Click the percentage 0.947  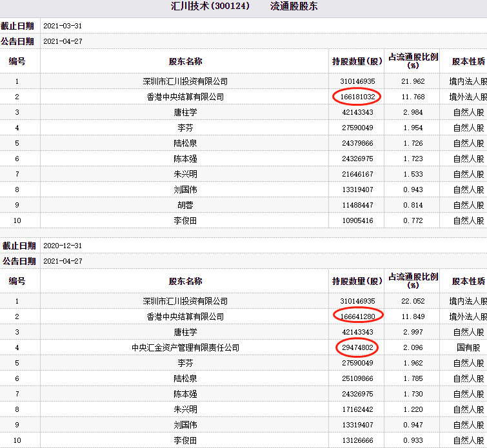(413, 425)
